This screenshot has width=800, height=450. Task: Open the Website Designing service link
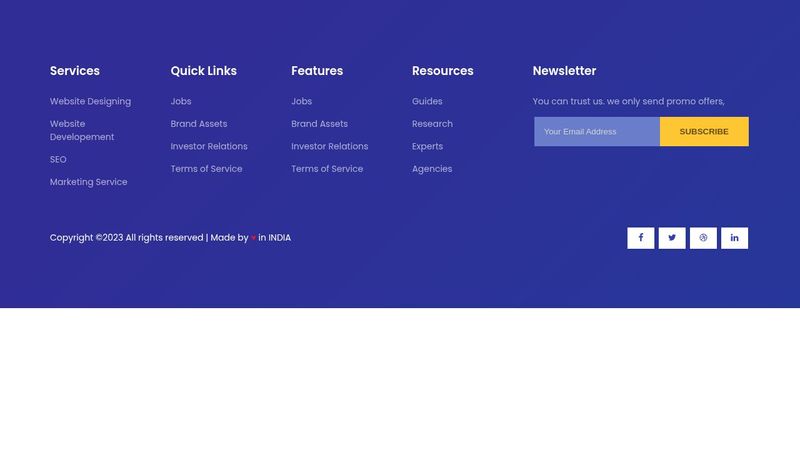click(x=90, y=102)
